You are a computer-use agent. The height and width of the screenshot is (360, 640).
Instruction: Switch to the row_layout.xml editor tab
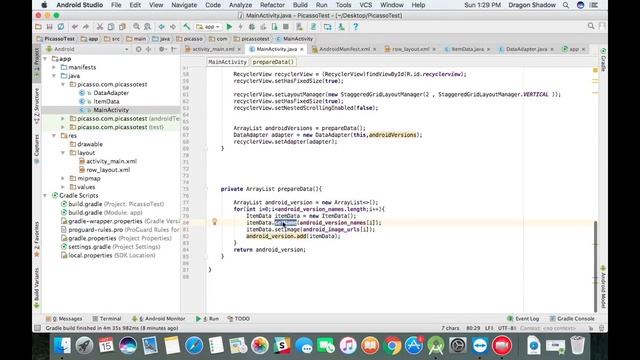410,49
